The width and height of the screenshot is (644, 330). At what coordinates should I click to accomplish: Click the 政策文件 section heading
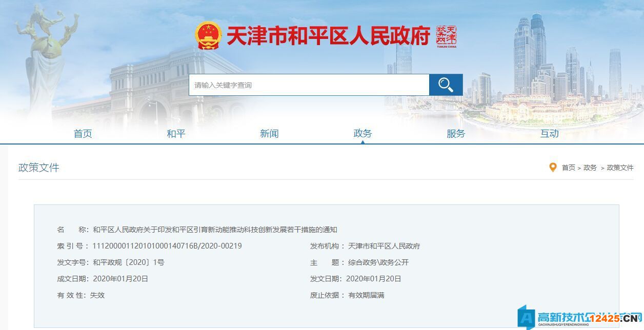click(x=37, y=168)
